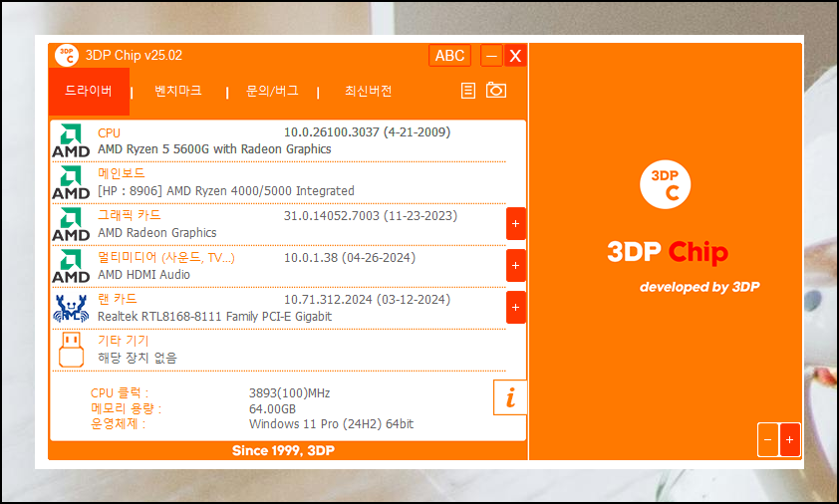Click the red plus button in side panel
Viewport: 839px width, 504px height.
[790, 440]
